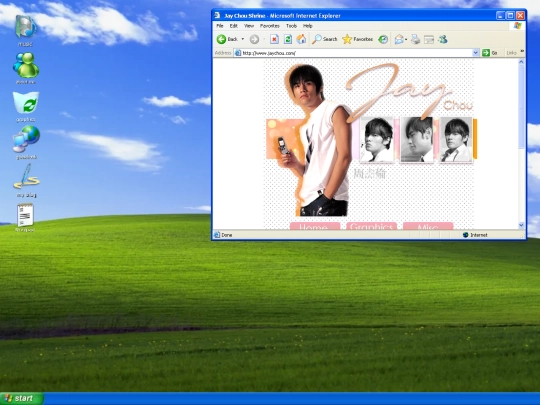Open the Back button history dropdown arrow

coord(243,39)
